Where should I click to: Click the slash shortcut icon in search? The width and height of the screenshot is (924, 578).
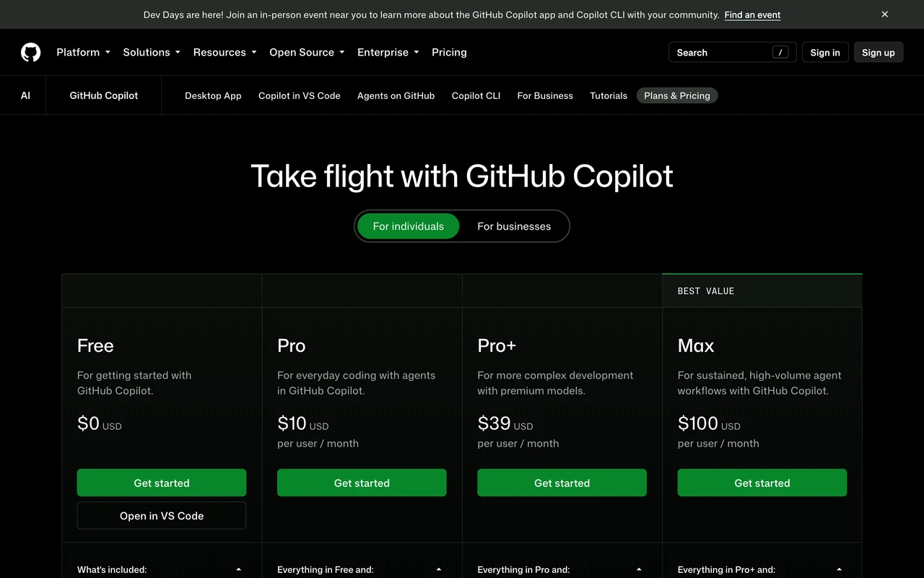pyautogui.click(x=780, y=52)
